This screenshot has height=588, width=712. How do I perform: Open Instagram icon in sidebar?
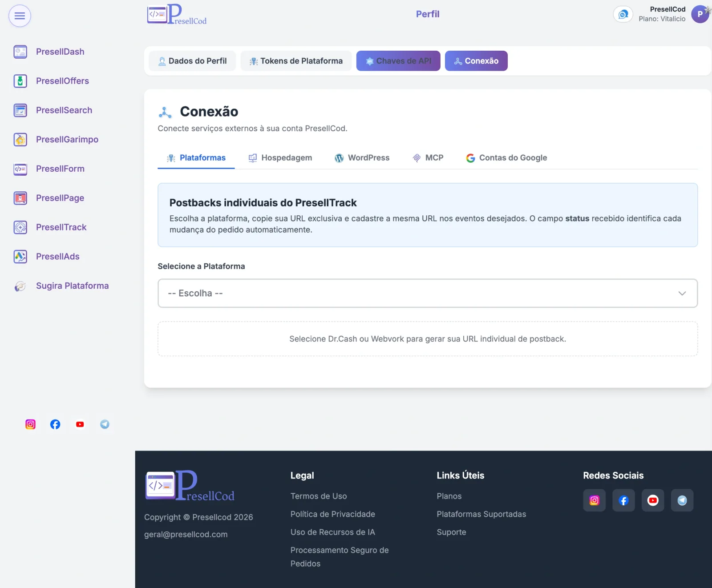[30, 424]
